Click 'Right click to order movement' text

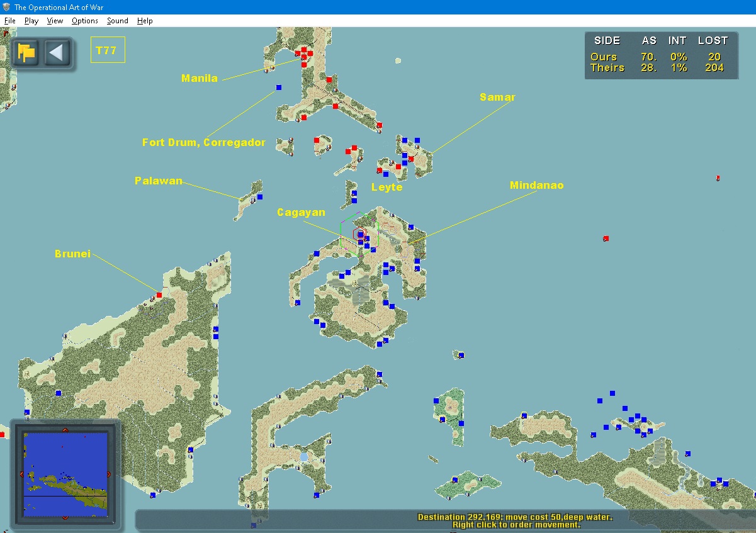tap(516, 525)
